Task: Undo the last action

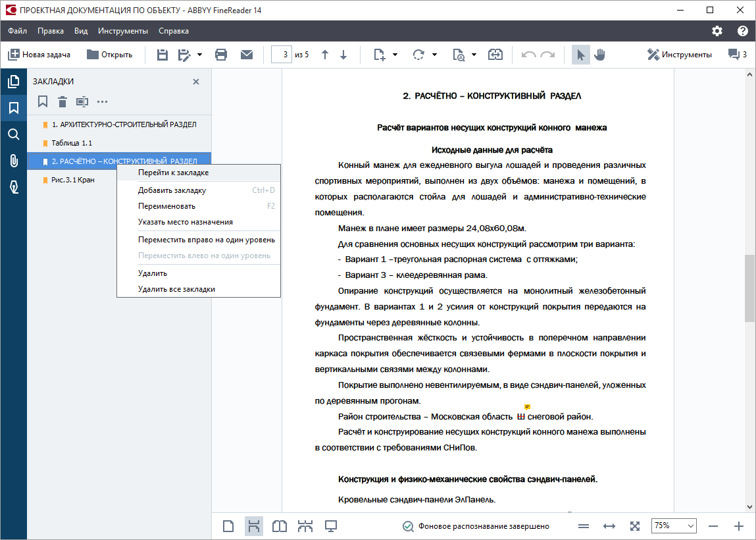Action: 528,55
